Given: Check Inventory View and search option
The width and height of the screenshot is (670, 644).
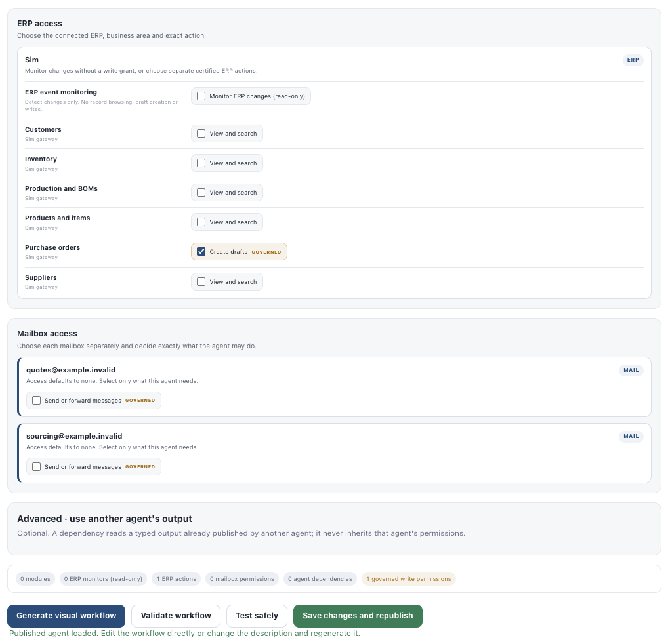Looking at the screenshot, I should pyautogui.click(x=201, y=163).
